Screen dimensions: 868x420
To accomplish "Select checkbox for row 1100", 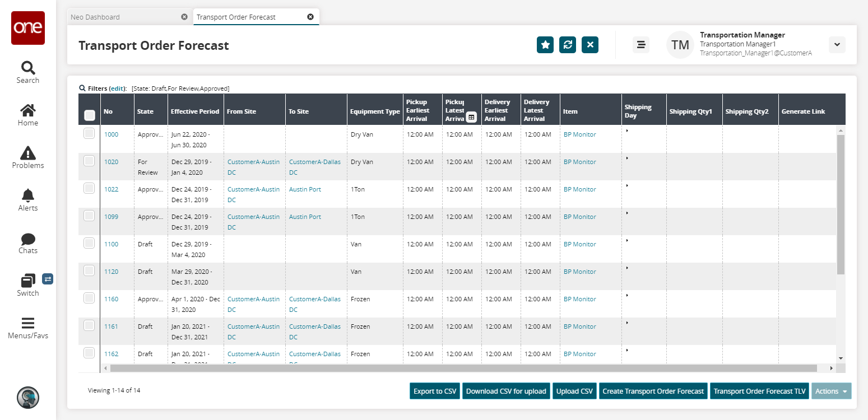I will pos(89,243).
